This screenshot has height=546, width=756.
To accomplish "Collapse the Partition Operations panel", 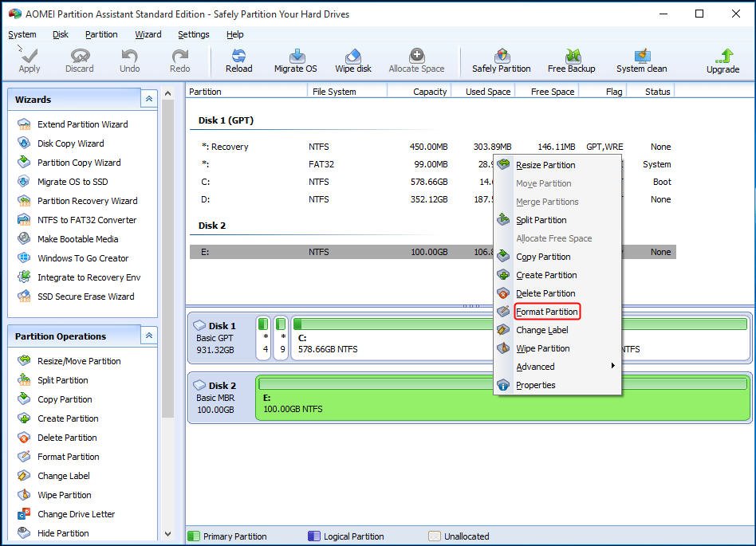I will tap(148, 336).
